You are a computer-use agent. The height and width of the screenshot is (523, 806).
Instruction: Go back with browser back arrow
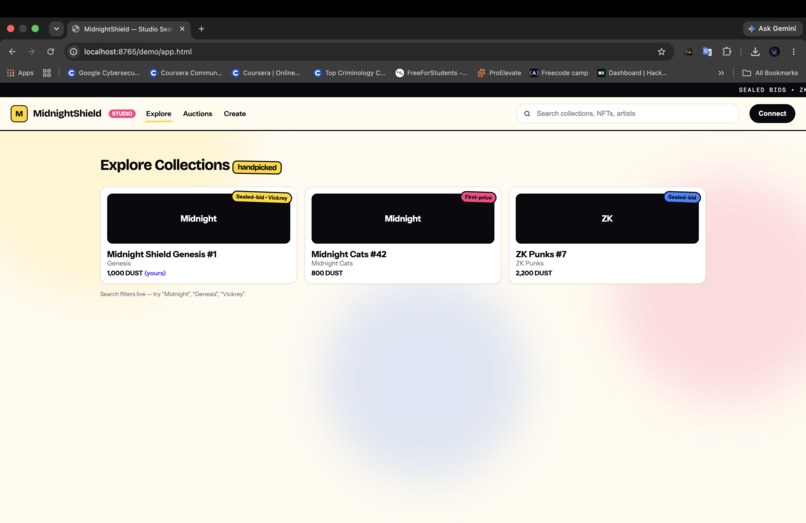(12, 51)
